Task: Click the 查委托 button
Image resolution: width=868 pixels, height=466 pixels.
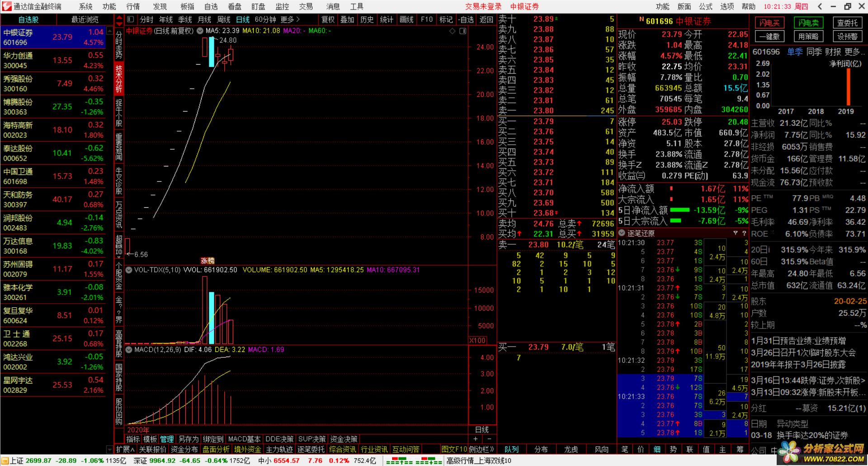Action: 847,23
